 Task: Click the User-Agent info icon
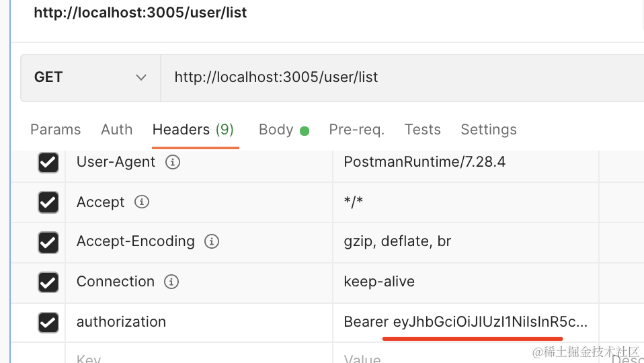(173, 162)
